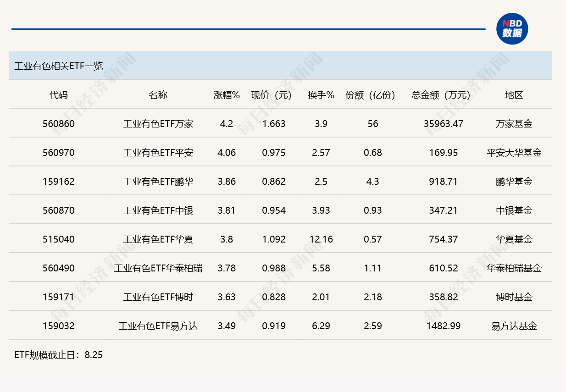Select the 3.63 gain value
Image resolution: width=566 pixels, height=392 pixels.
227,297
